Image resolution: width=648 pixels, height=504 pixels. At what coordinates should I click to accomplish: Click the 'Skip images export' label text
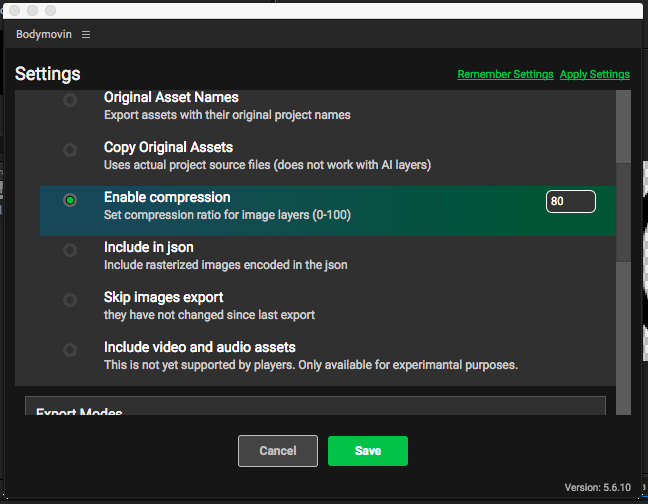pyautogui.click(x=163, y=297)
